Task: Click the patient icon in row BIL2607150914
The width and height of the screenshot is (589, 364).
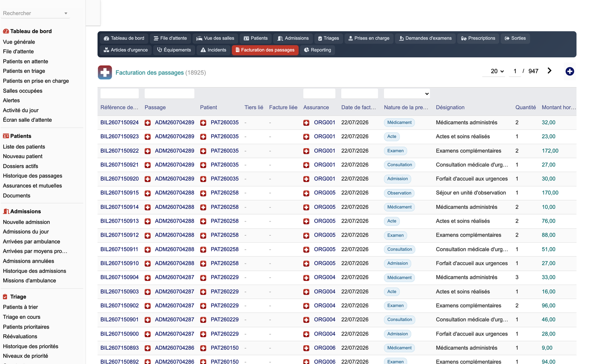Action: point(203,207)
